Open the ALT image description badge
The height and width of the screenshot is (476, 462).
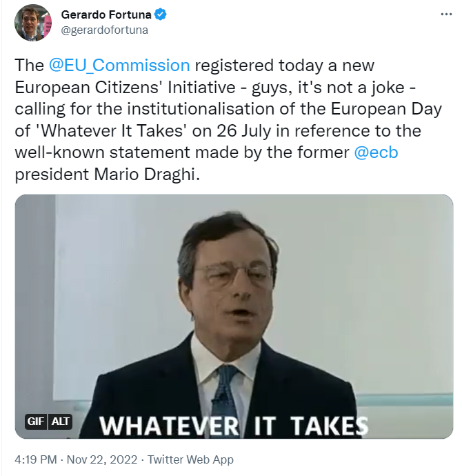click(61, 421)
